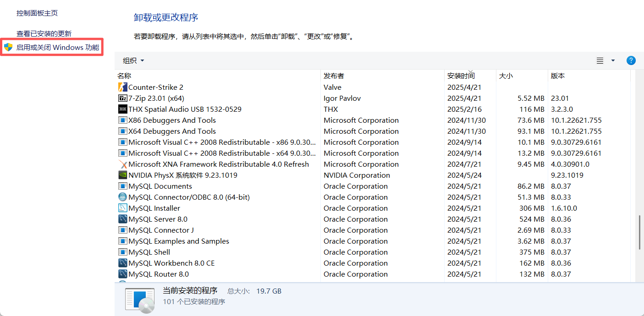Click the 3.62 MB size cell
The width and height of the screenshot is (644, 316).
click(x=531, y=241)
